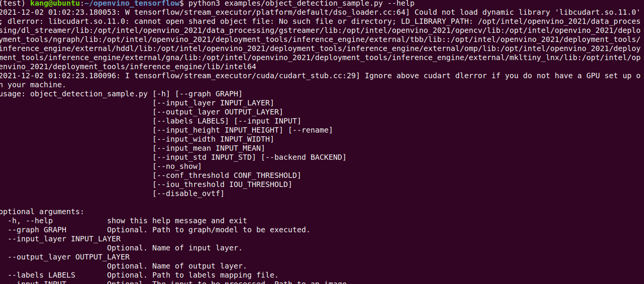Click the kang@ubuntu prompt username text
Image resolution: width=644 pixels, height=284 pixels.
(x=55, y=3)
